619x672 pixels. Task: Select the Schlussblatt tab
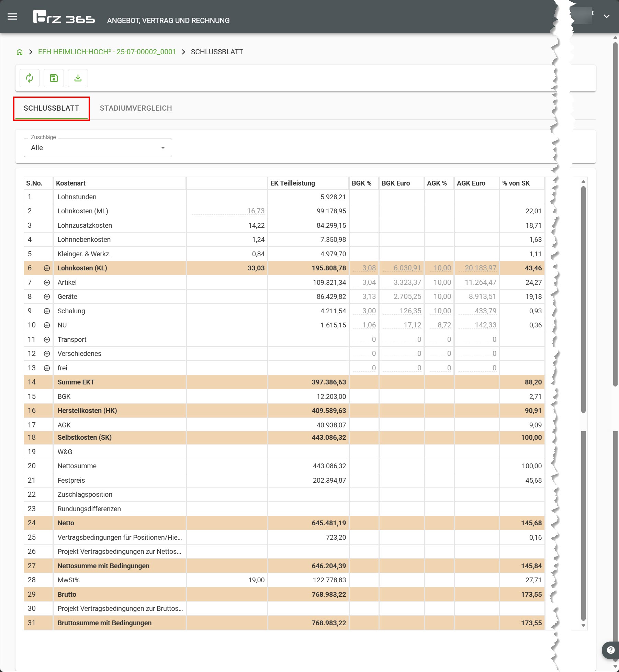tap(52, 108)
